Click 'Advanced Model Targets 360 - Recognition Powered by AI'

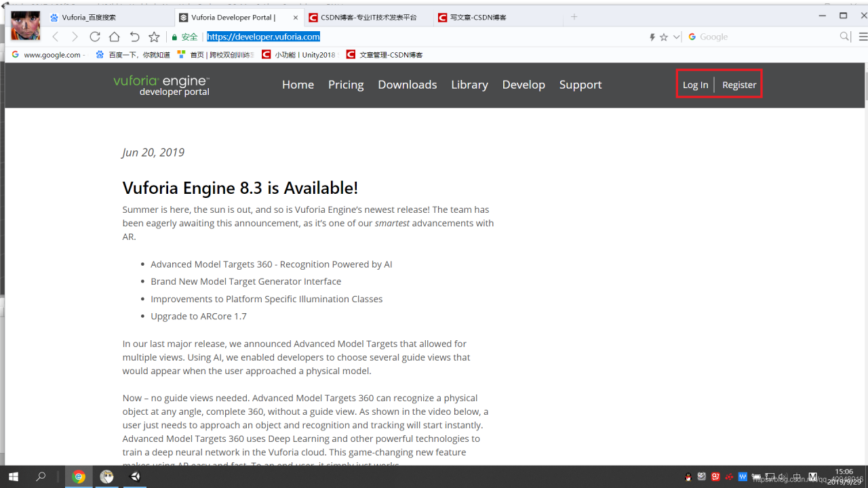click(x=271, y=264)
